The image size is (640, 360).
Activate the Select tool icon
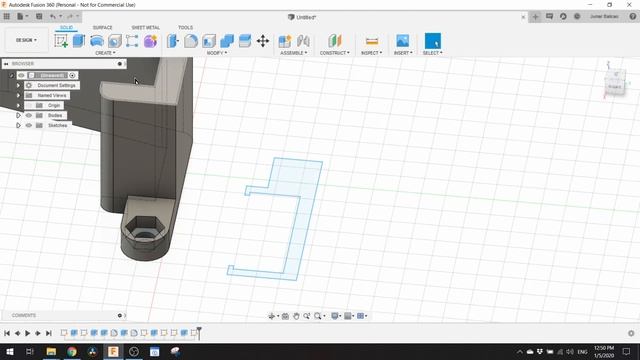tap(433, 41)
